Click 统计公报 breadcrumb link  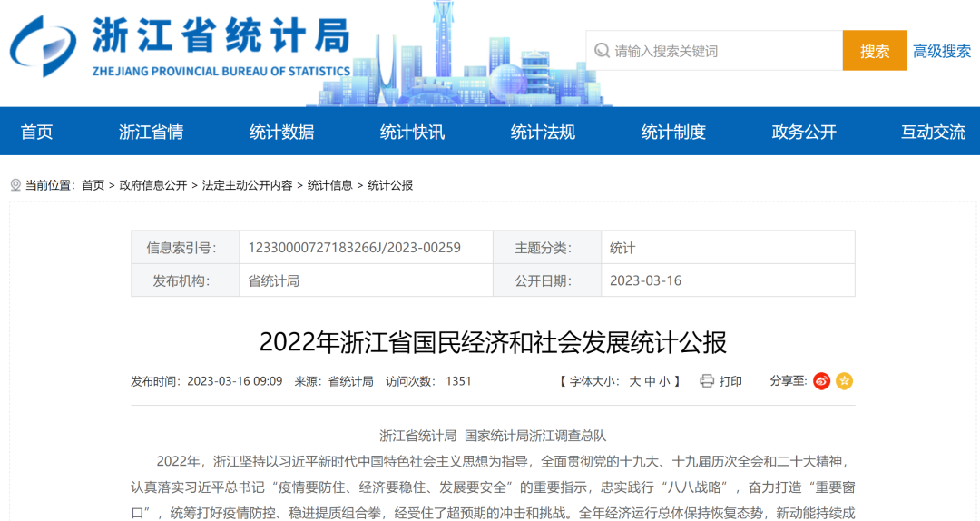point(390,185)
